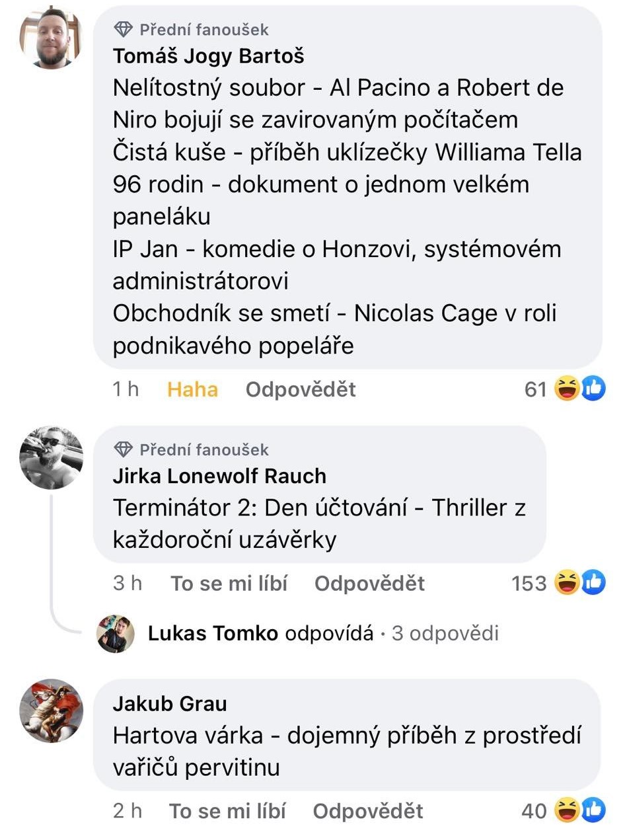This screenshot has width=625, height=840.
Task: View the 153 reactions count list
Action: (529, 584)
